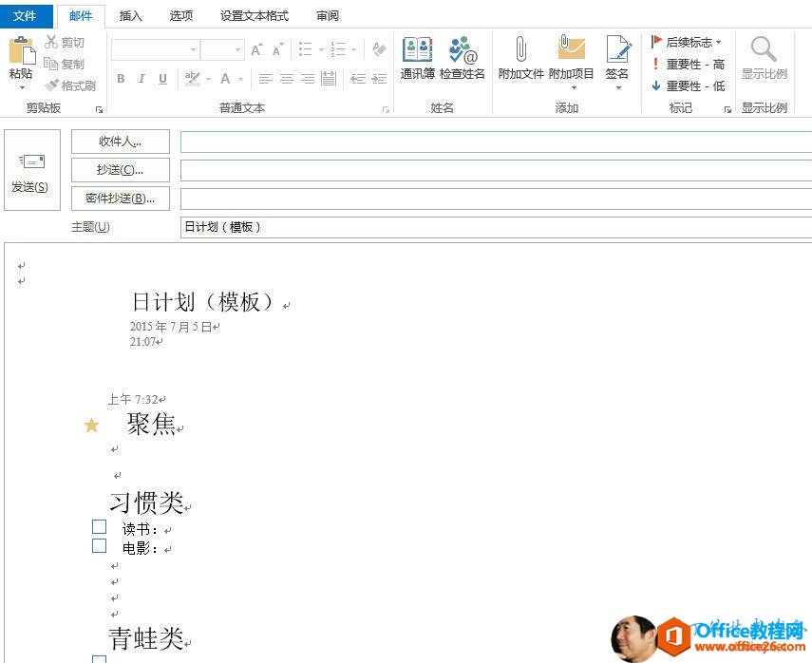Tick the checkbox next to 读书

99,526
